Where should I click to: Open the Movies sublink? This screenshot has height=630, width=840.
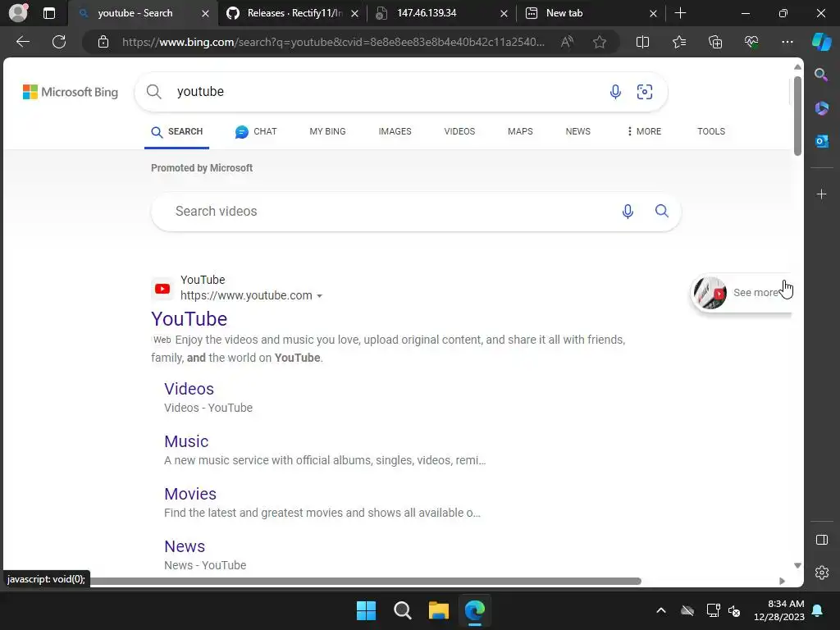click(190, 494)
